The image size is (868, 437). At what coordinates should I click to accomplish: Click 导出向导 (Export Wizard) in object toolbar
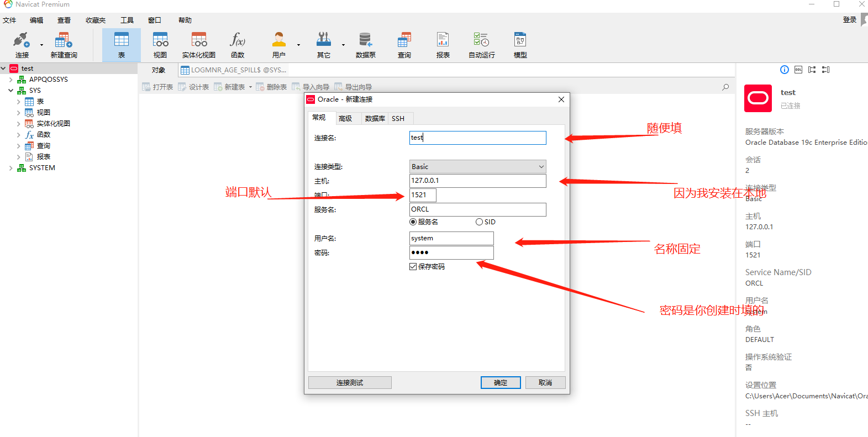[x=353, y=87]
